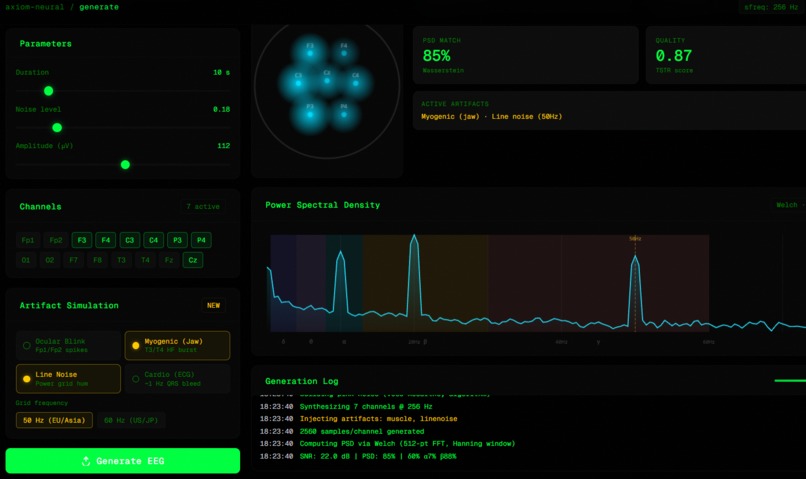Click the 7 active channels badge

click(203, 207)
